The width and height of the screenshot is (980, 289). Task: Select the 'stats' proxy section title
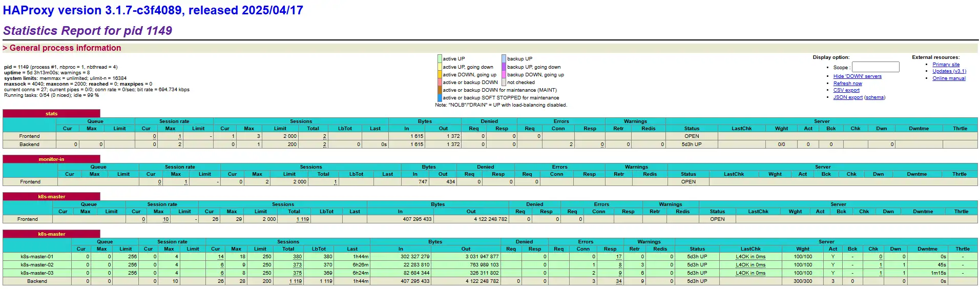click(51, 114)
